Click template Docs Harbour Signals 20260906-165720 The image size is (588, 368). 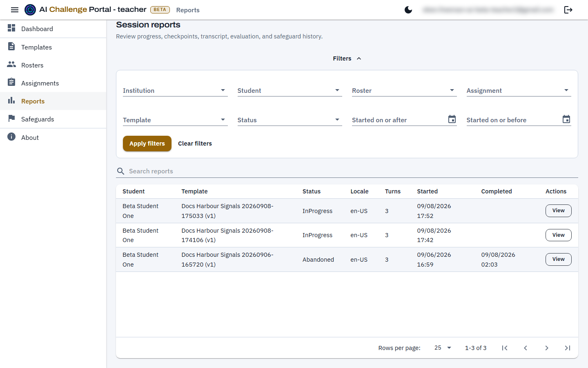(x=227, y=260)
